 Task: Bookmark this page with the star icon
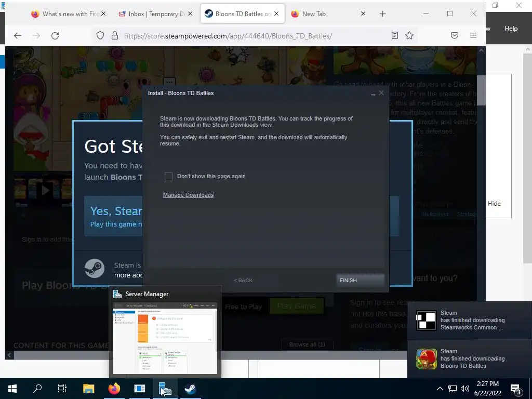point(409,35)
